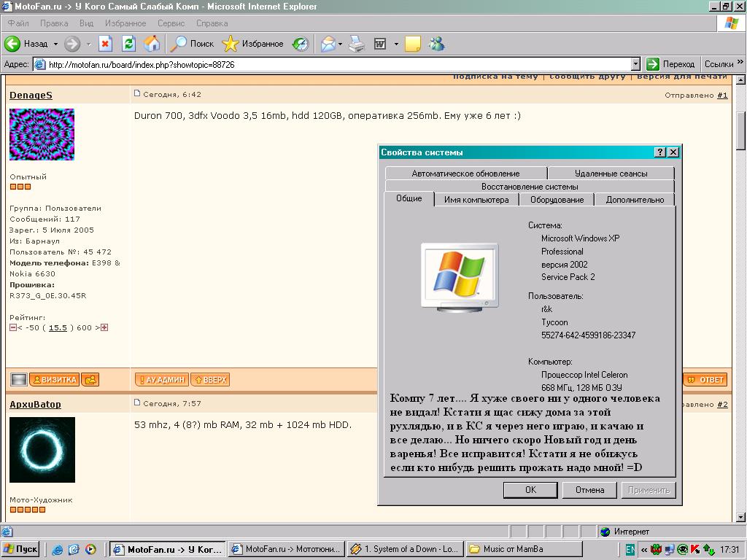The image size is (747, 560).
Task: Expand the Mail button dropdown arrow
Action: click(x=340, y=44)
